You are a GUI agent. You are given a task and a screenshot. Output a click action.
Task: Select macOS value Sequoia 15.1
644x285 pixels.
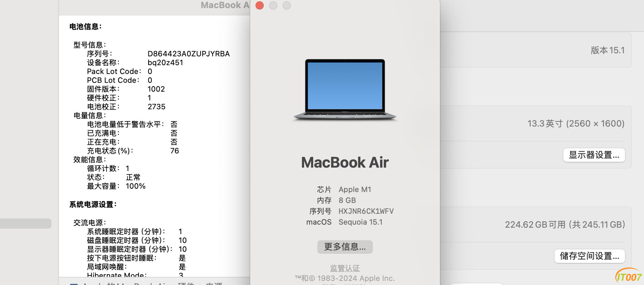[360, 222]
